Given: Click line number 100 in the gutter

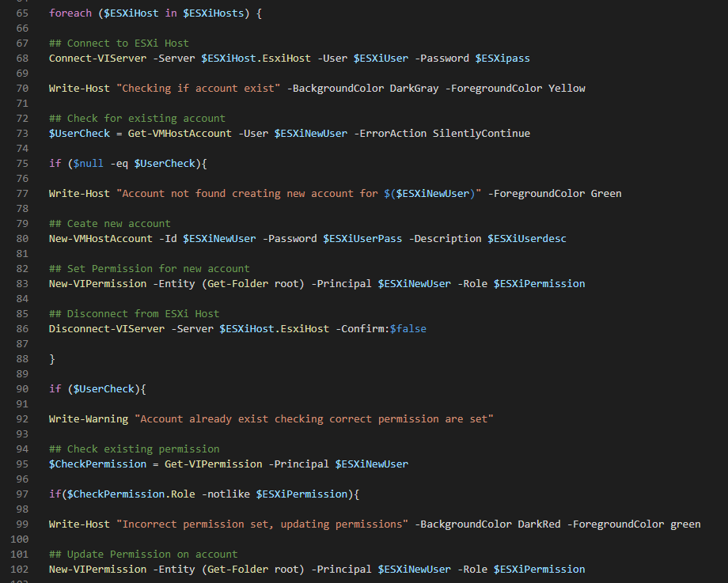Looking at the screenshot, I should [20, 539].
